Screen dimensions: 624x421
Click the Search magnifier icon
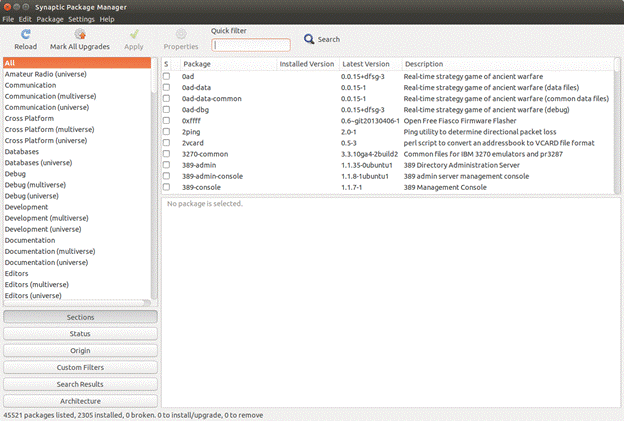point(309,39)
